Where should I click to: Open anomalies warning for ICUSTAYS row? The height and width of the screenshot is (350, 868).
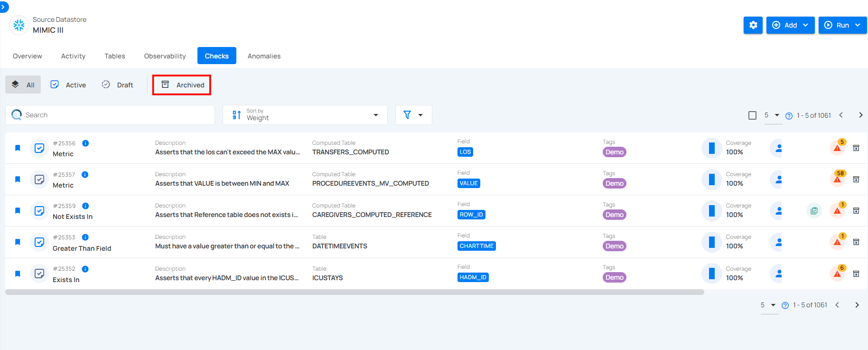[x=838, y=274]
